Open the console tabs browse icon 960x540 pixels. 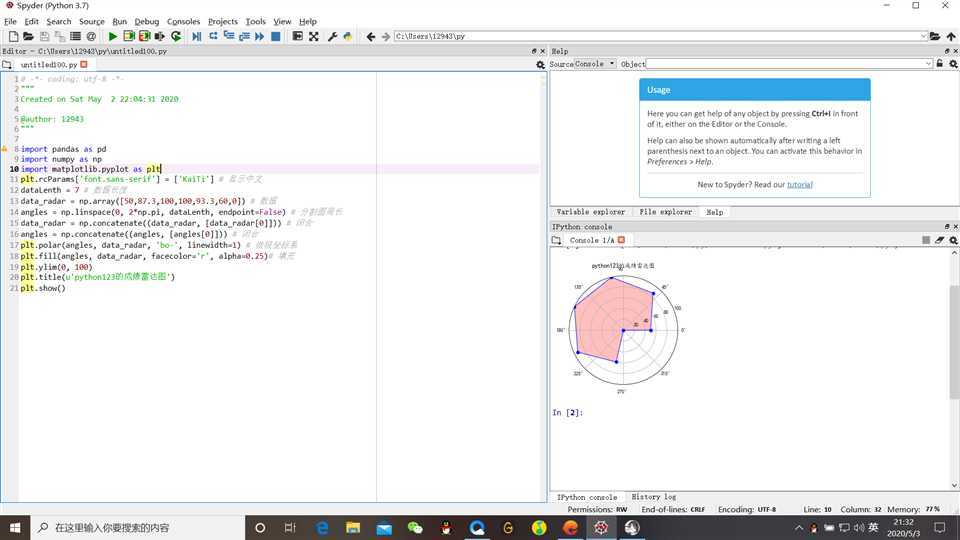556,240
